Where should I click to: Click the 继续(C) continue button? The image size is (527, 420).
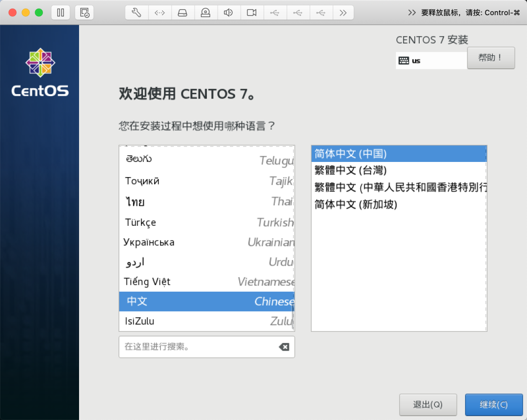494,404
